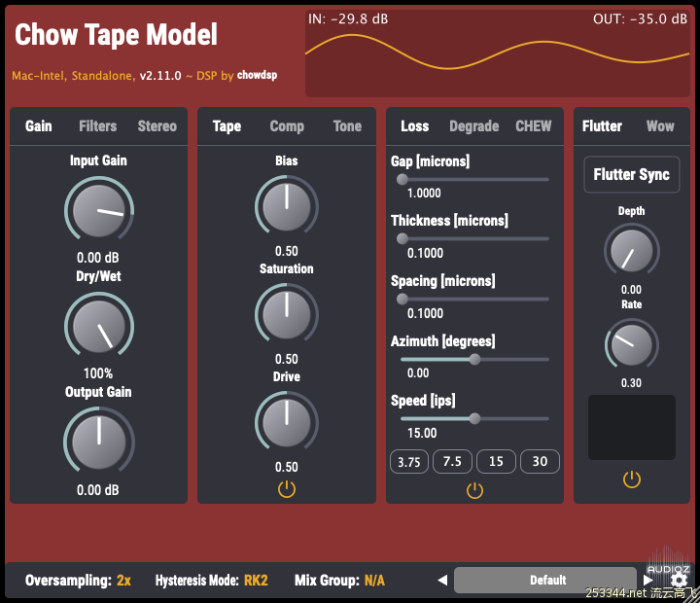Toggle the Tape section power icon

click(x=287, y=489)
